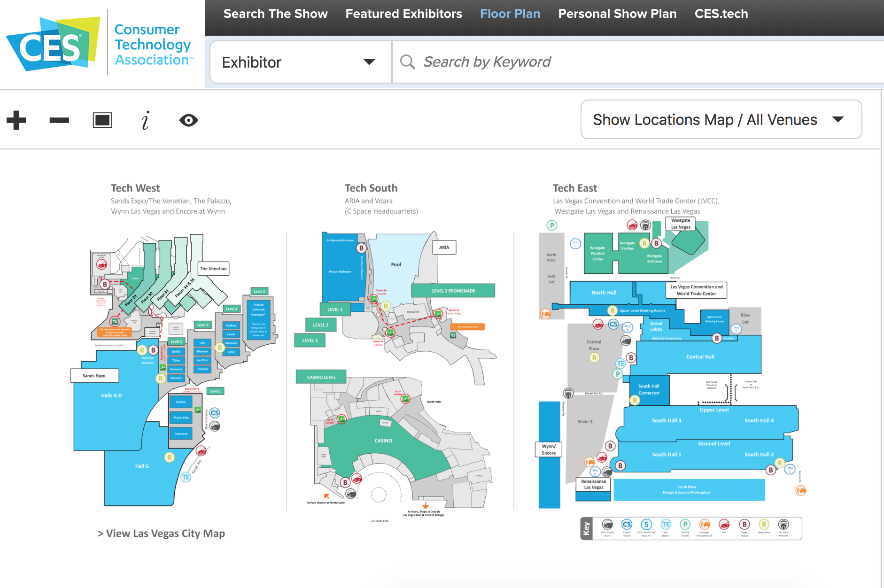Viewport: 884px width, 588px height.
Task: Open the map information icon
Action: tap(146, 120)
